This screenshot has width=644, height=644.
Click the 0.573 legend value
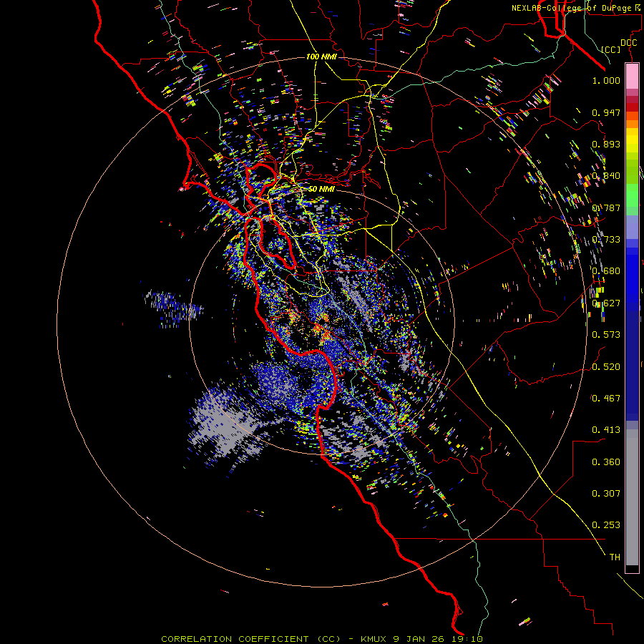point(606,335)
